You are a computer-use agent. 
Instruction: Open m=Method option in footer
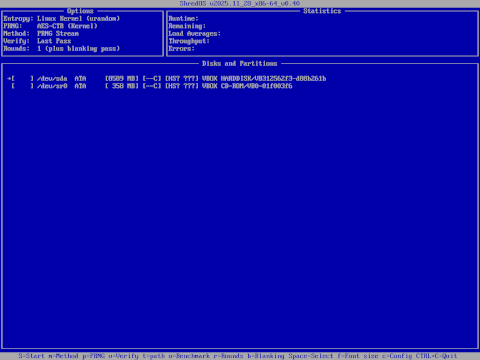click(x=63, y=356)
